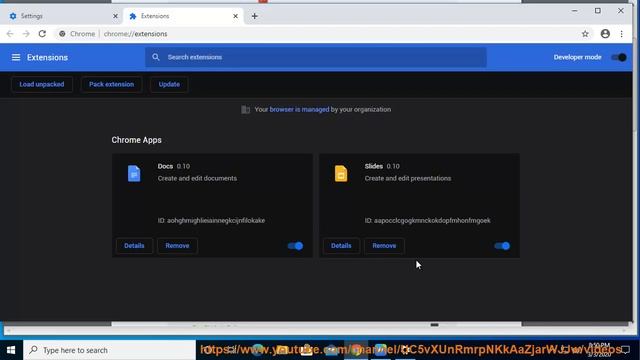640x360 pixels.
Task: Bookmark this page with star icon
Action: tap(585, 34)
